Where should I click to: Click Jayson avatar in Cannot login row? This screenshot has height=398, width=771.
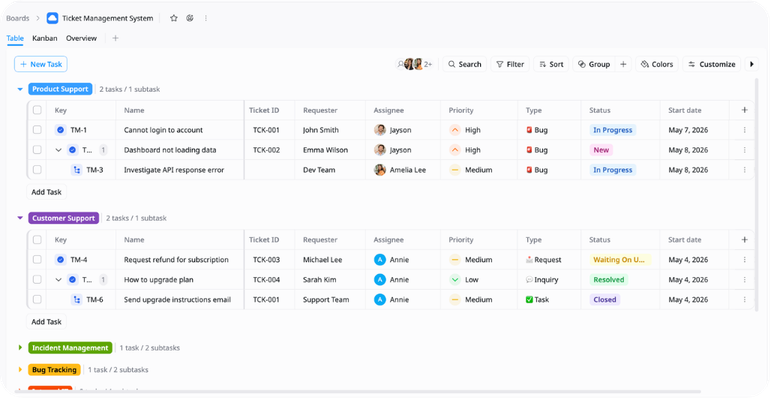(380, 130)
